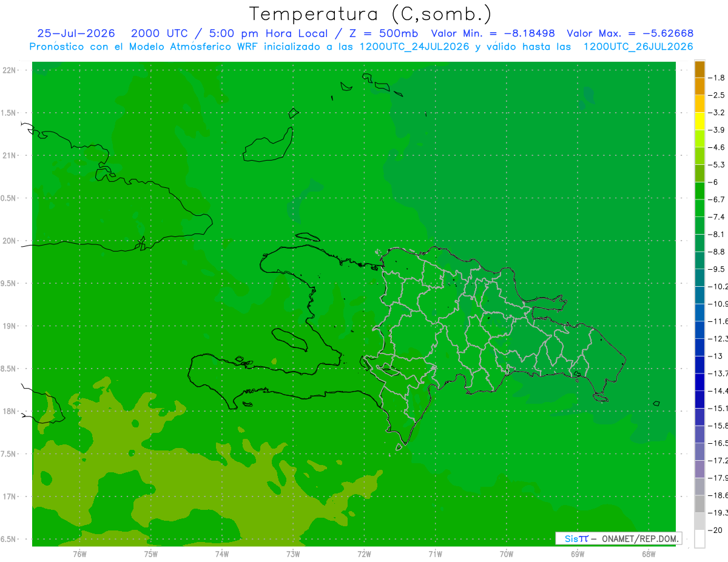Click the "-3.9" color scale label
The image size is (728, 562).
pyautogui.click(x=716, y=130)
